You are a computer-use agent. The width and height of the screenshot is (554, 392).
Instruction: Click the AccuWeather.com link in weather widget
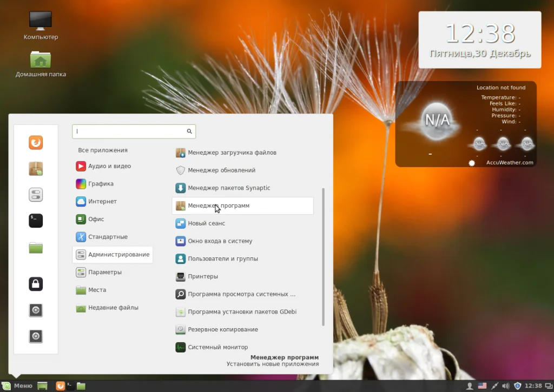tap(509, 162)
